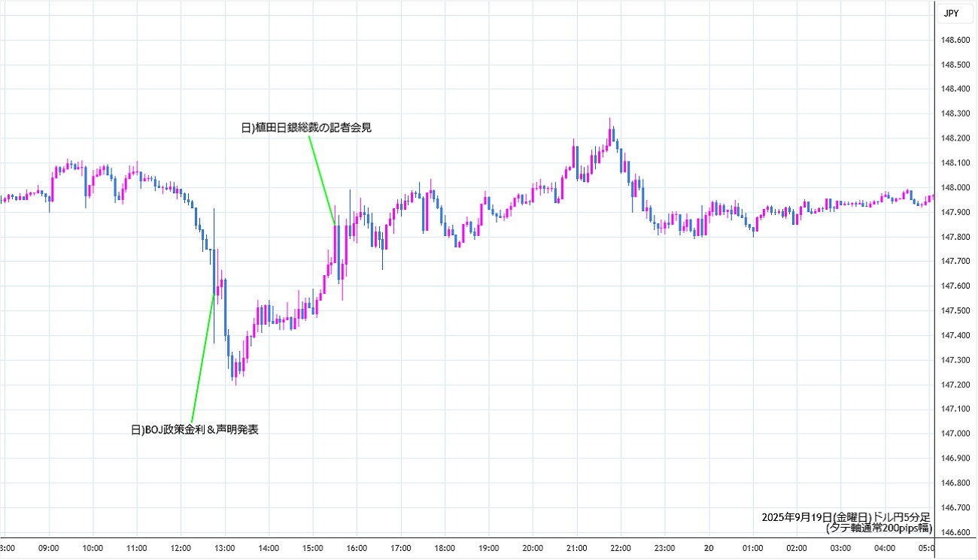Viewport: 978px width, 560px height.
Task: Click the 147.600 price axis label
Action: [x=955, y=286]
